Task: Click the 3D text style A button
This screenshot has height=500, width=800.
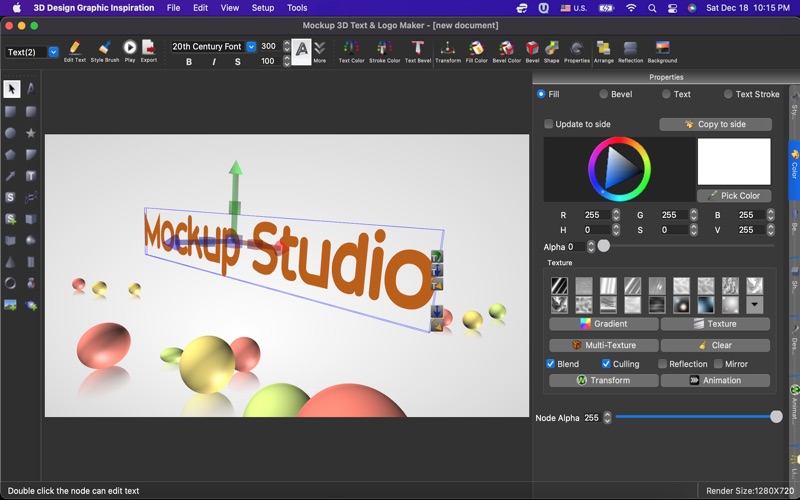Action: pos(302,50)
